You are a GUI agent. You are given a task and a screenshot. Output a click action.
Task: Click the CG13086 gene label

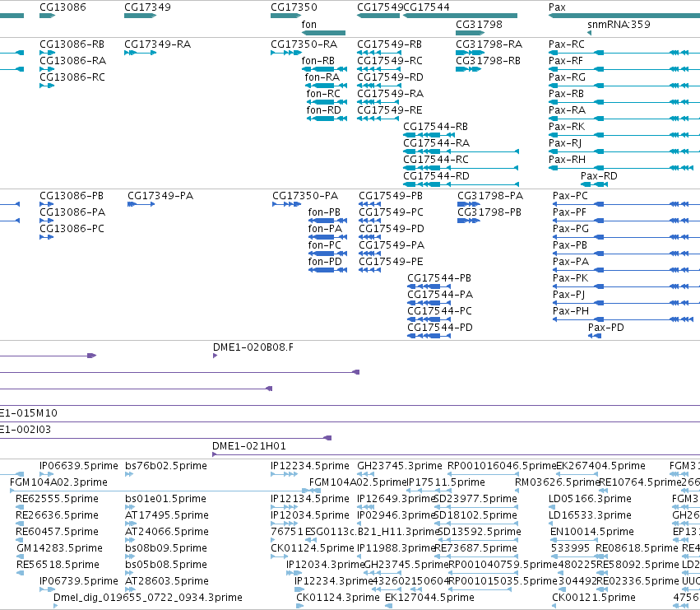pos(63,7)
